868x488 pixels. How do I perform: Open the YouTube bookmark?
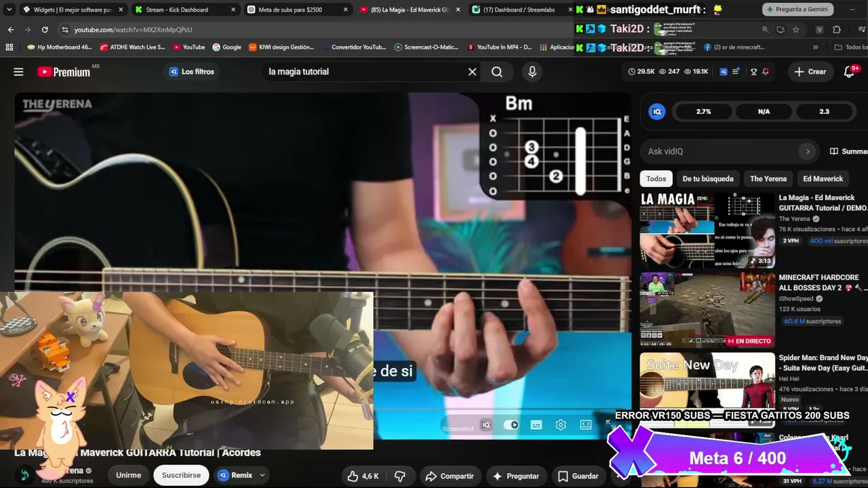[189, 47]
